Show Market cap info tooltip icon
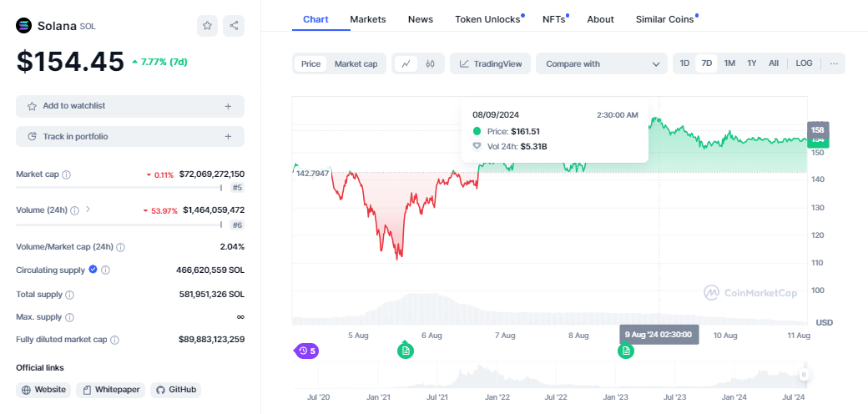868x414 pixels. coord(67,174)
